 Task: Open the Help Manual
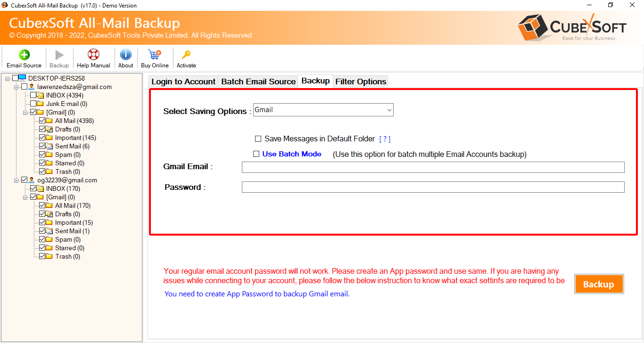click(x=93, y=59)
